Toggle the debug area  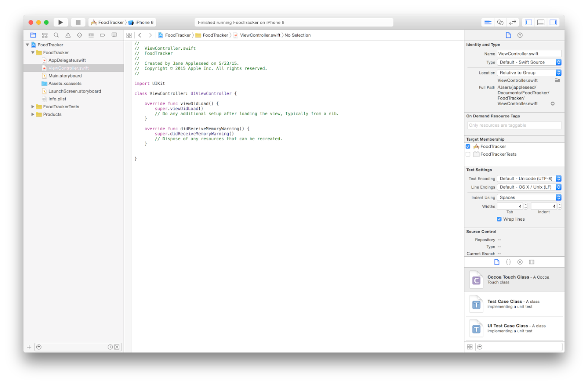(x=541, y=22)
